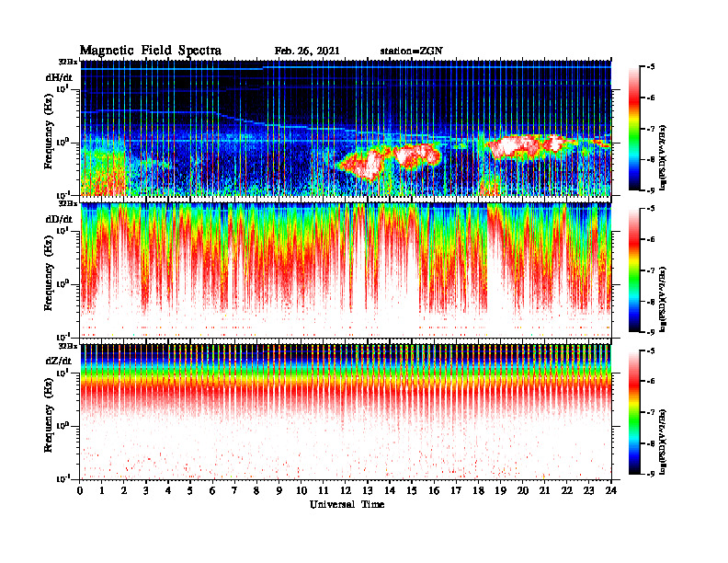Click hour '23' on the Universal Time axis
The height and width of the screenshot is (563, 728).
click(589, 490)
